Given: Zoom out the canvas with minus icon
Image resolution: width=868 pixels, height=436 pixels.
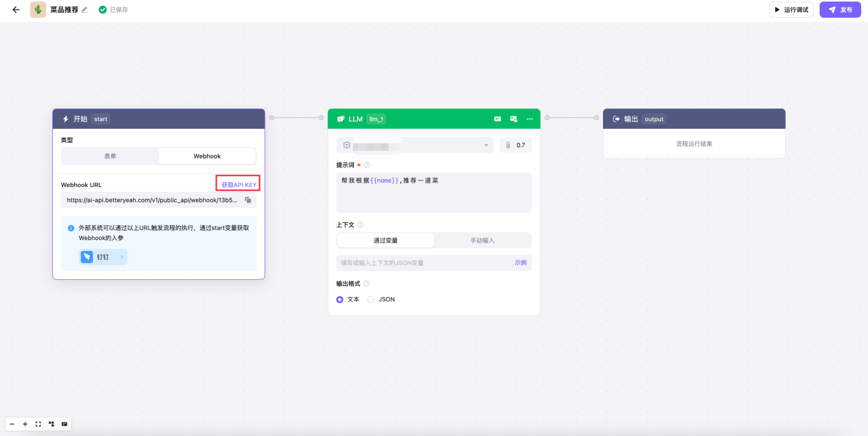Looking at the screenshot, I should point(12,424).
